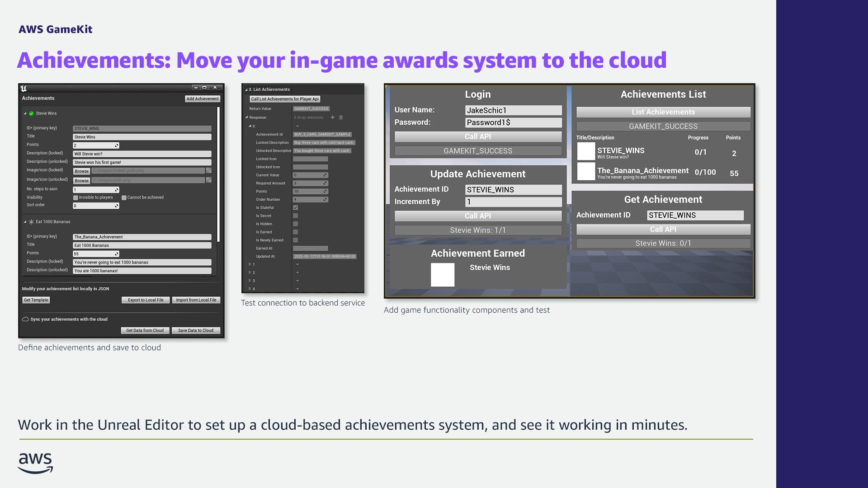This screenshot has height=488, width=868.
Task: Click The_Banana_Achievement icon in Achievements List
Action: coord(586,172)
